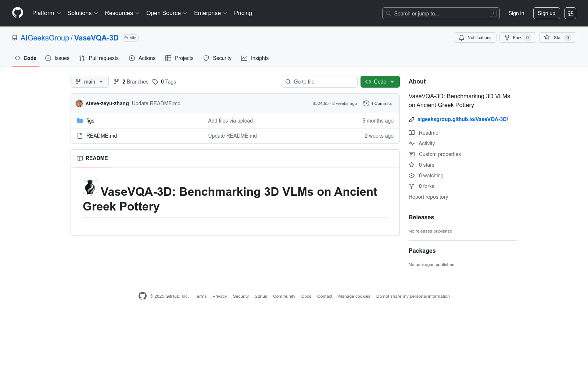Open the GitHub homepage logo
The height and width of the screenshot is (368, 588).
pos(18,13)
